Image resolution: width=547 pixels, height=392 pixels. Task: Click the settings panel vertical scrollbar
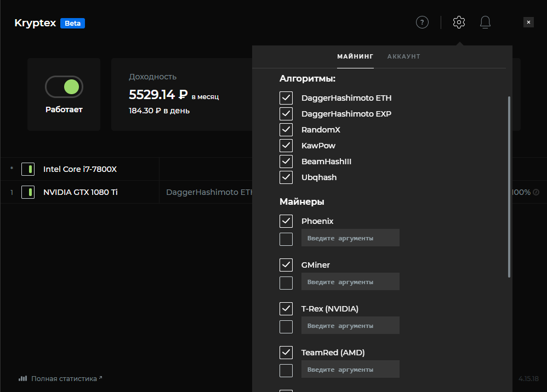pos(509,187)
